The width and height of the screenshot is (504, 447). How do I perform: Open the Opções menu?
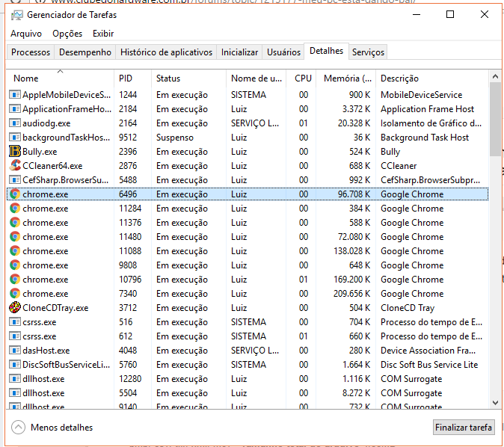(67, 34)
